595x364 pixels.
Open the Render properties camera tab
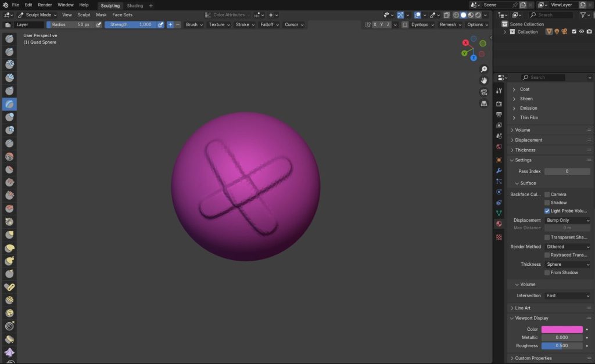[x=499, y=103]
